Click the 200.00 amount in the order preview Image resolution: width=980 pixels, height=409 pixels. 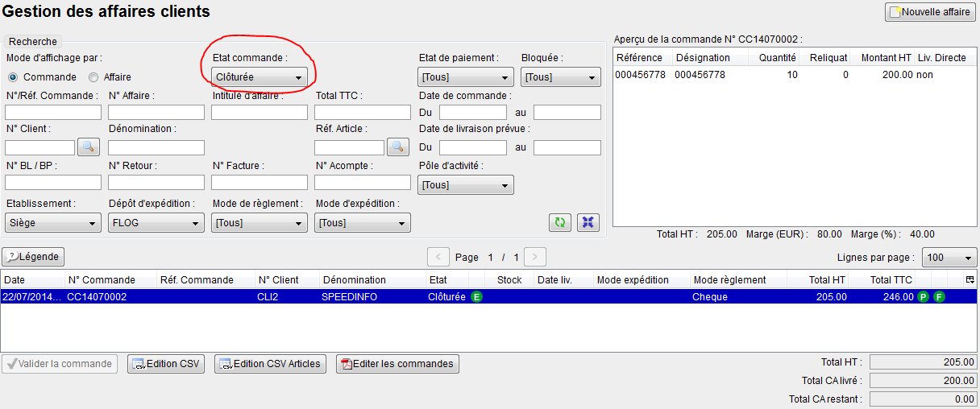[898, 75]
